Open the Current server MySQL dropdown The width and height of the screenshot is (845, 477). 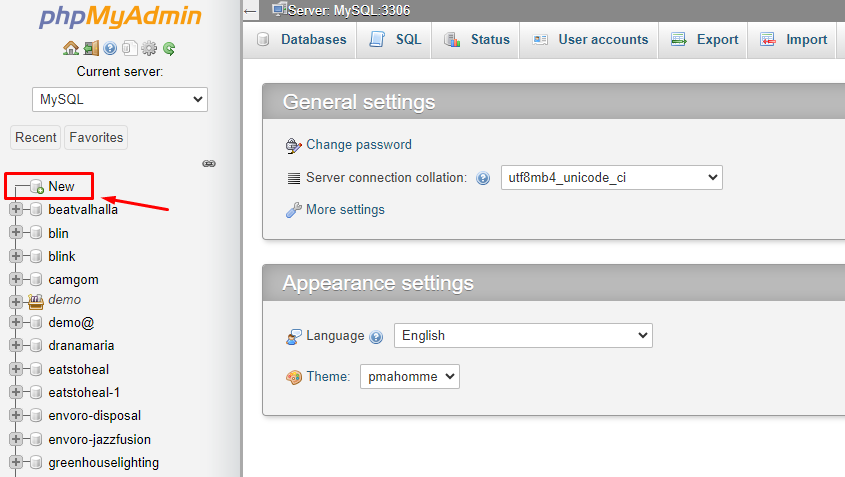tap(120, 99)
